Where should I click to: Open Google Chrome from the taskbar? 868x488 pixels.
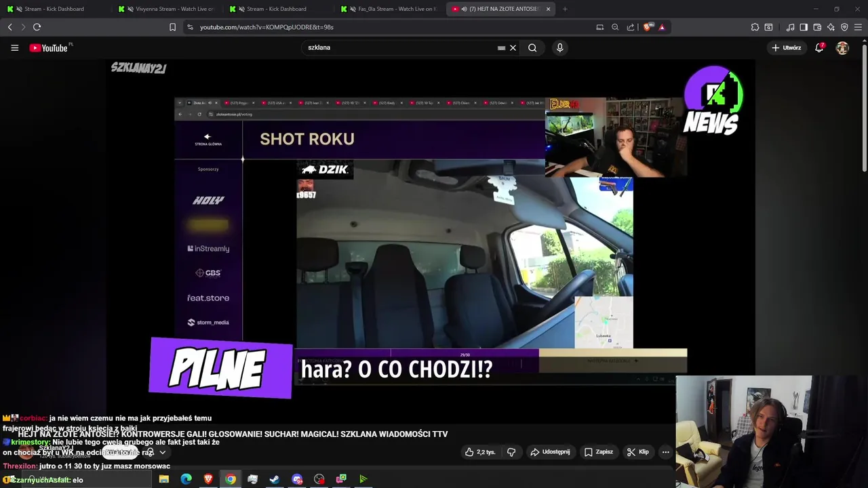(231, 479)
